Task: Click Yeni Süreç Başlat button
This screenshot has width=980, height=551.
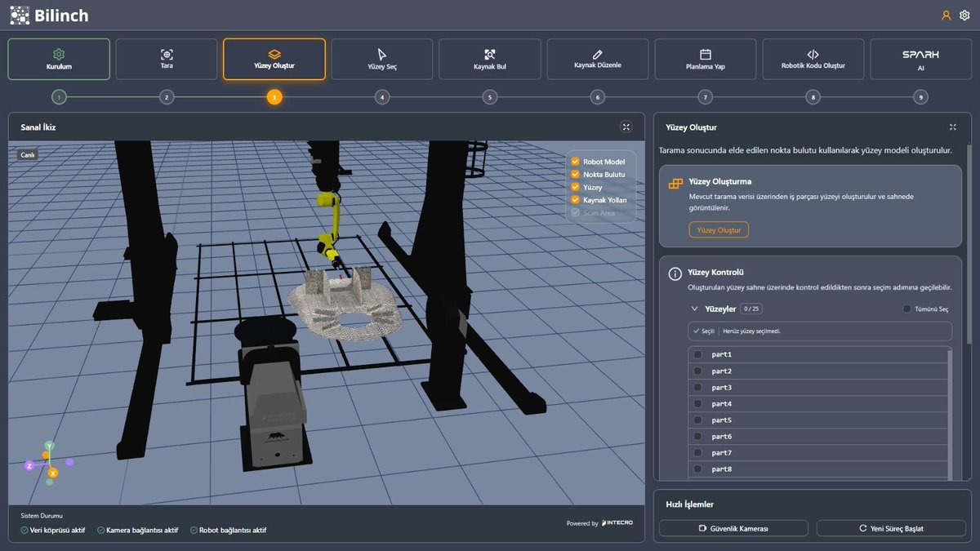Action: pyautogui.click(x=891, y=528)
